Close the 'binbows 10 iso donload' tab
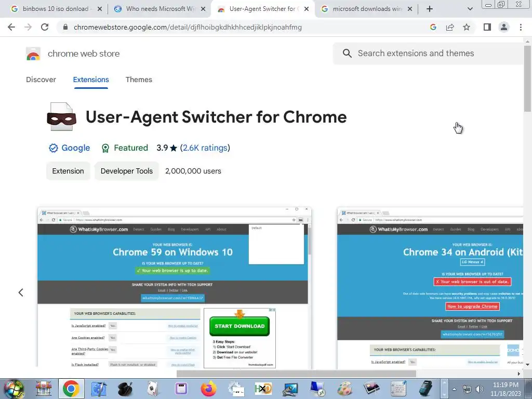This screenshot has width=532, height=399. tap(99, 9)
